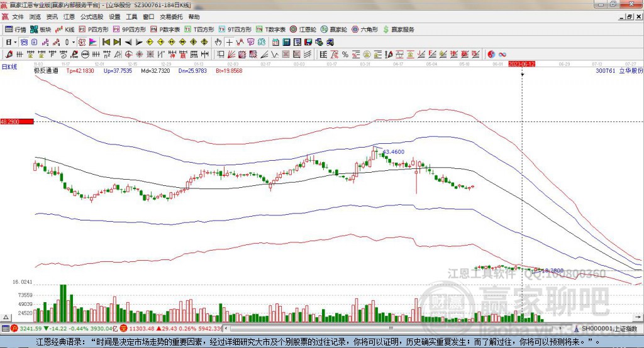This screenshot has width=644, height=348.
Task: Select the crosshair cursor tool
Action: [229, 42]
